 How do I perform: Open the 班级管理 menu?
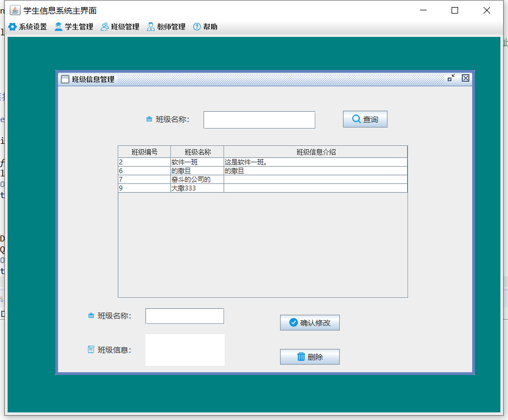[x=120, y=26]
